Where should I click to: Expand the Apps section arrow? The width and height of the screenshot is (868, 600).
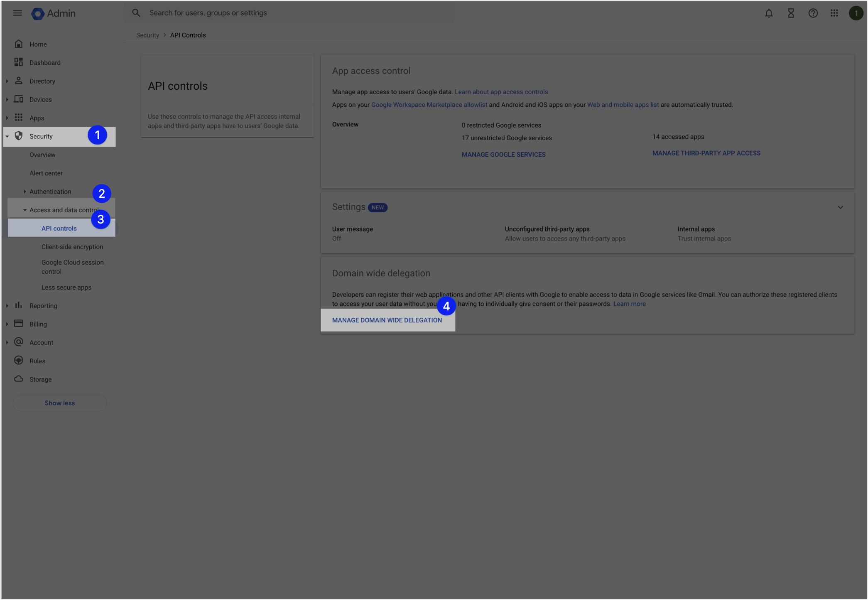click(7, 118)
